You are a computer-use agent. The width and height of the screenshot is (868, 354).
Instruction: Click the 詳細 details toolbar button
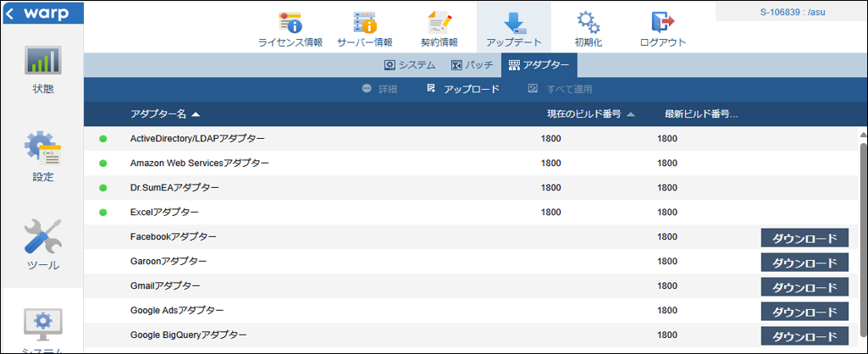(379, 89)
